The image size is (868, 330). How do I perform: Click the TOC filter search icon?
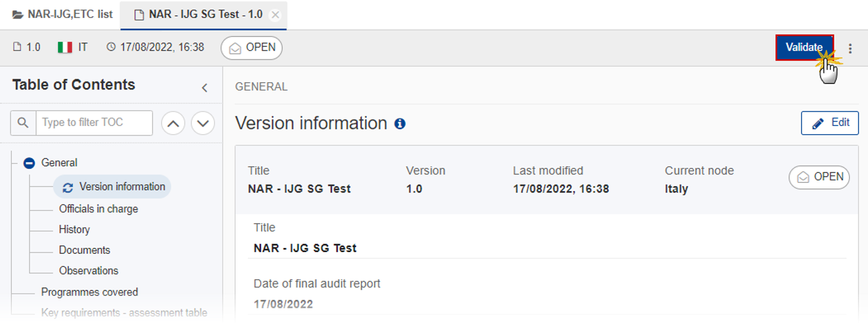pos(23,123)
